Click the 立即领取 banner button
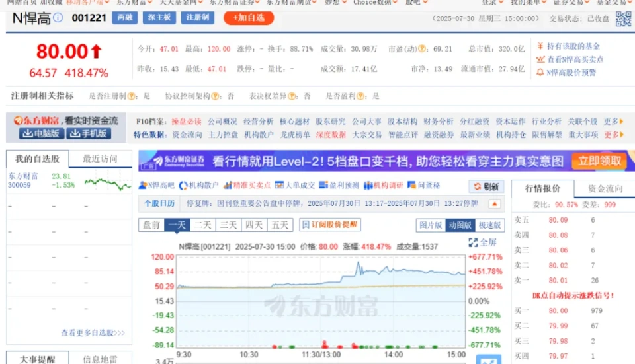The height and width of the screenshot is (364, 635). pyautogui.click(x=599, y=161)
